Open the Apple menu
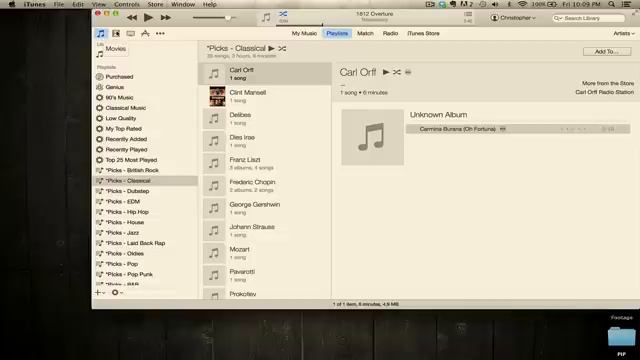This screenshot has width=640, height=360. click(12, 4)
